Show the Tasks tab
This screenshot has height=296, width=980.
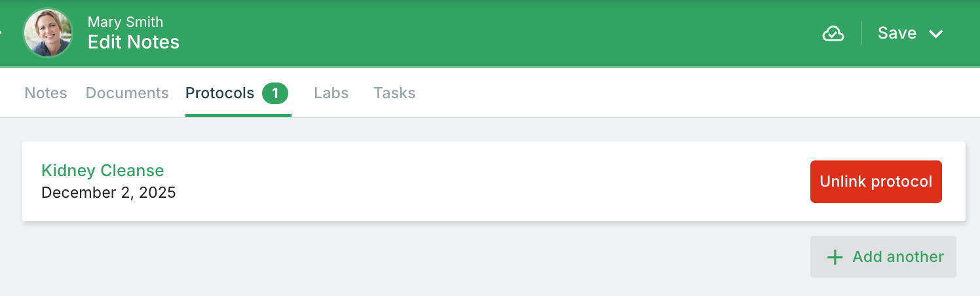coord(394,93)
